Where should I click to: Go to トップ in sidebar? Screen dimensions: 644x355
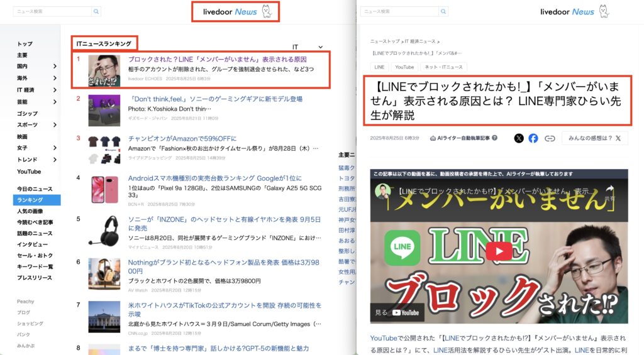(25, 44)
